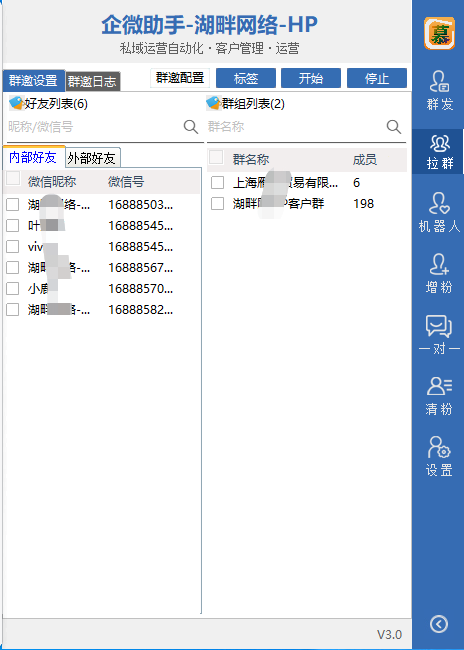
Task: Click the 16888570... WeChat ID cell
Action: pyautogui.click(x=141, y=289)
